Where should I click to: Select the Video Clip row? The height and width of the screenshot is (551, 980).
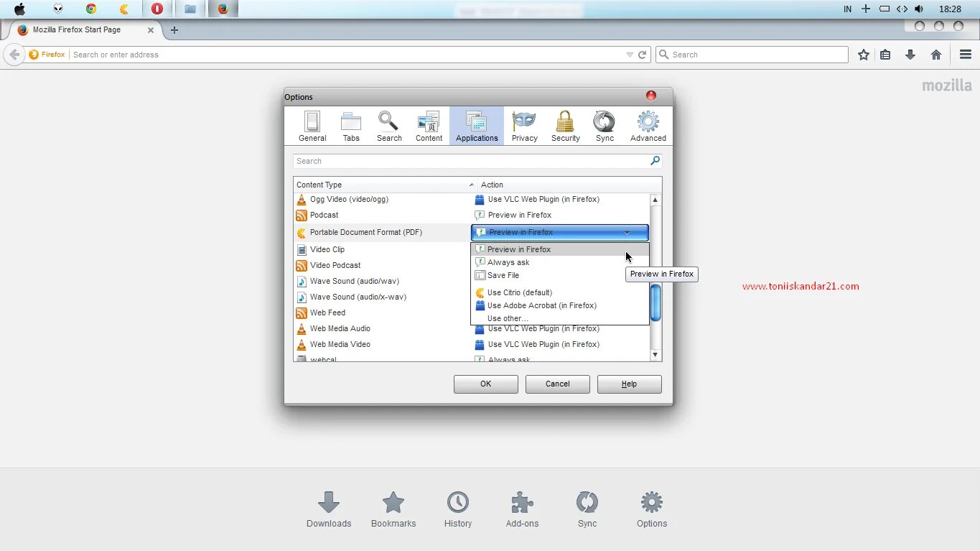[x=383, y=249]
